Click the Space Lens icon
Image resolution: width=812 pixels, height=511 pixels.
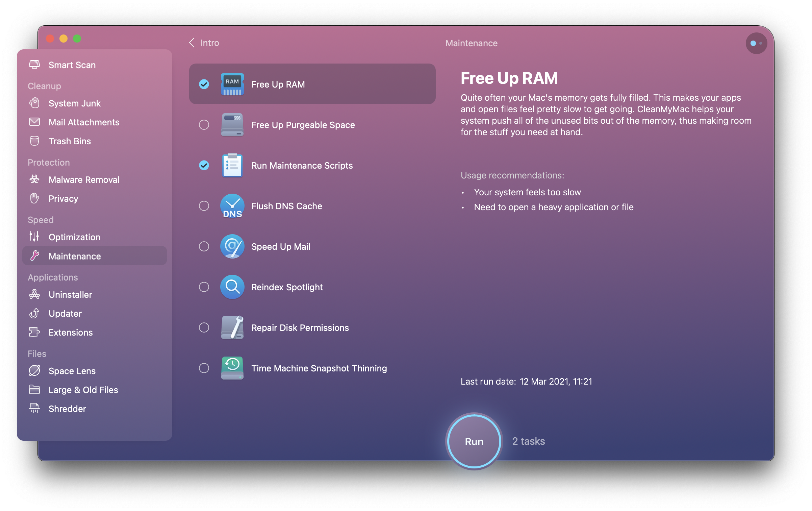point(34,370)
